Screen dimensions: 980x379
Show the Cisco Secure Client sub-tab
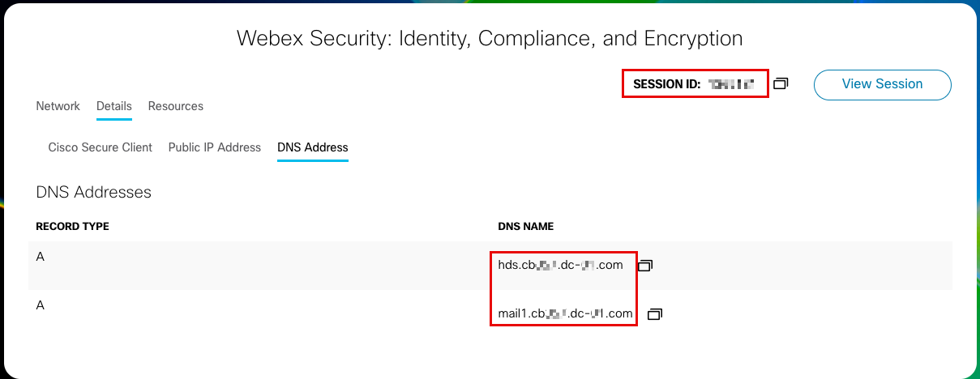tap(100, 147)
